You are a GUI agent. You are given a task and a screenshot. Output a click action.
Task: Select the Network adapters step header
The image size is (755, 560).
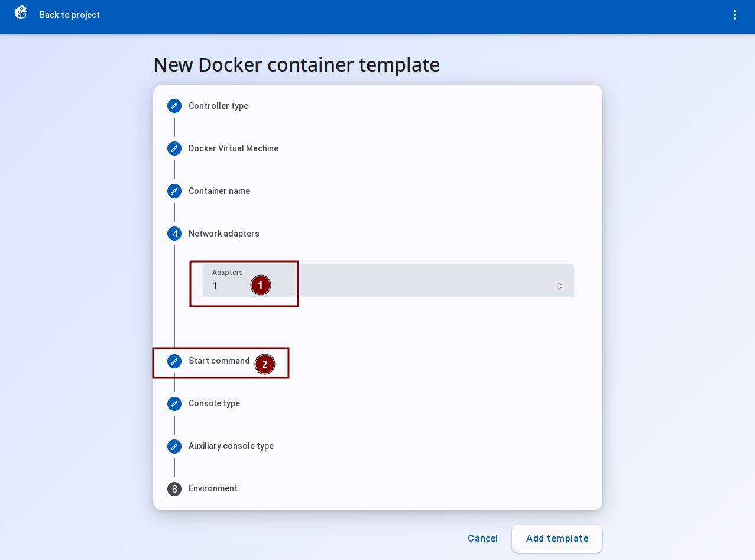(x=224, y=234)
